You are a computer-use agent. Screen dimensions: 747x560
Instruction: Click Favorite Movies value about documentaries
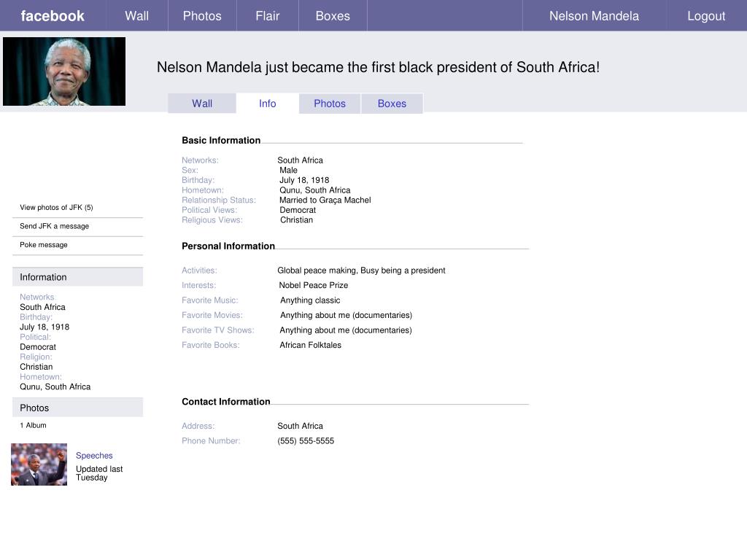pos(346,315)
